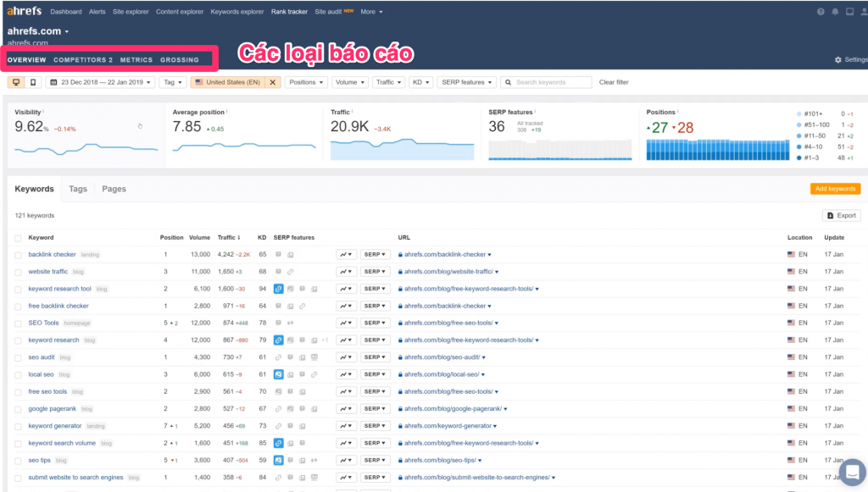Click the Average position info icon

226,111
